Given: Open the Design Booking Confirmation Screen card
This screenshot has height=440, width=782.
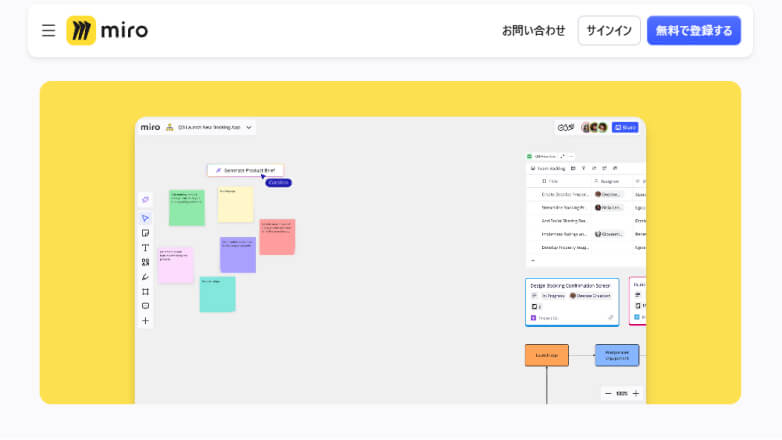Looking at the screenshot, I should tap(572, 302).
